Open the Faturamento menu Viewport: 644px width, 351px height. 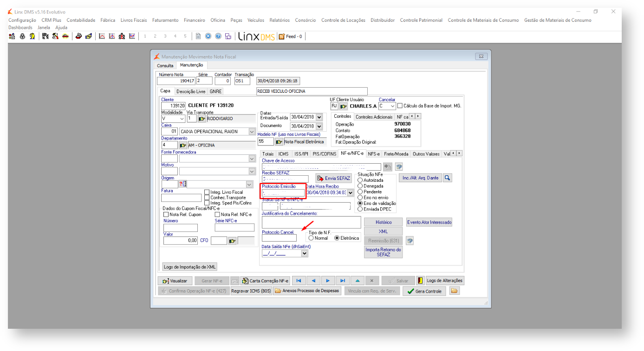165,20
